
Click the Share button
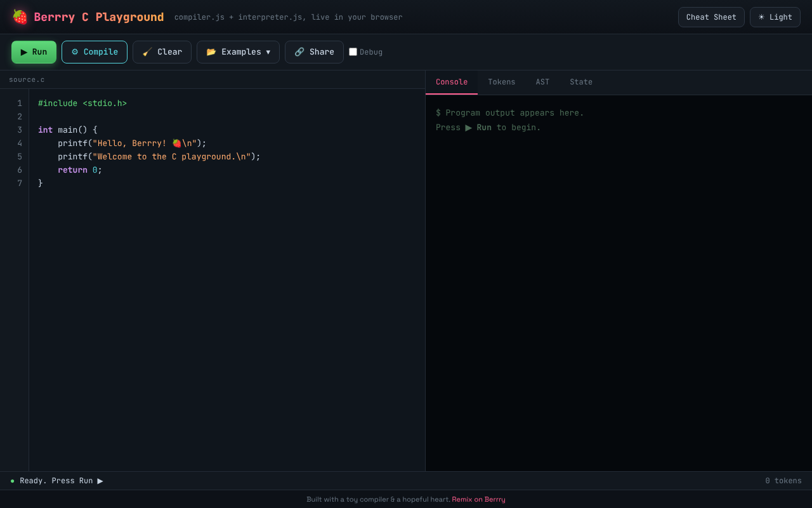[314, 52]
